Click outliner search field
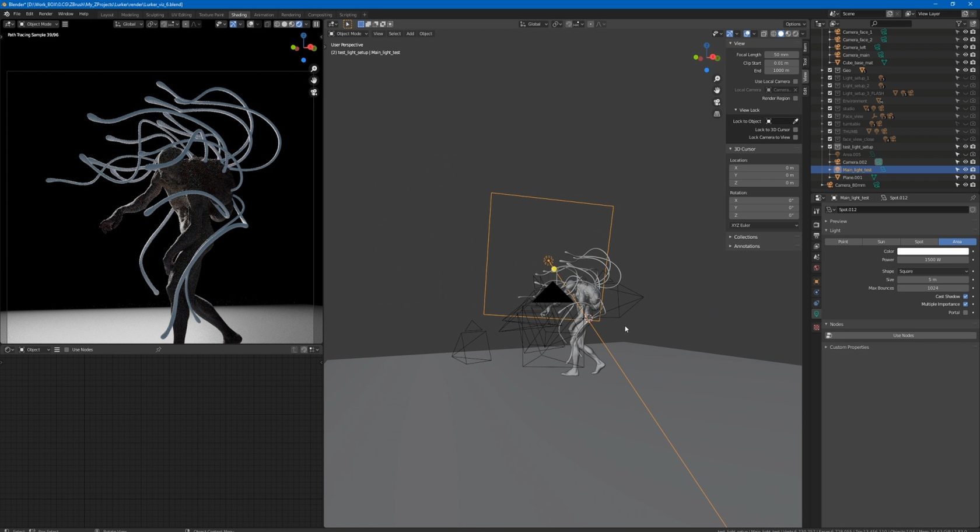 click(891, 24)
